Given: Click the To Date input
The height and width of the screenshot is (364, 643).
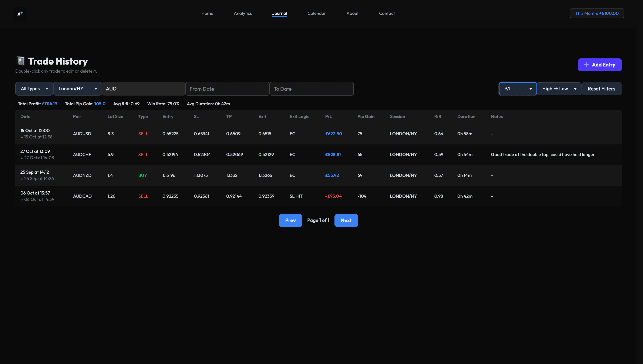Looking at the screenshot, I should click(311, 89).
